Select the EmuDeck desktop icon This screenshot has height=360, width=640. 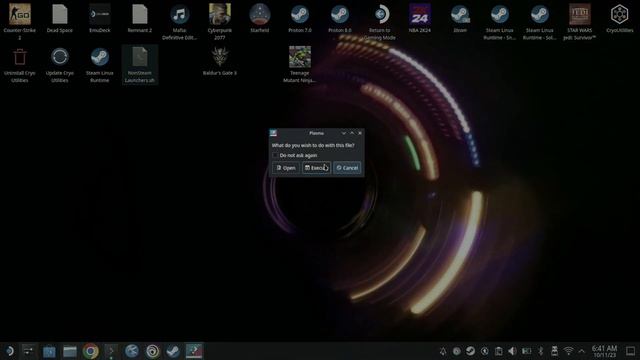coord(100,15)
